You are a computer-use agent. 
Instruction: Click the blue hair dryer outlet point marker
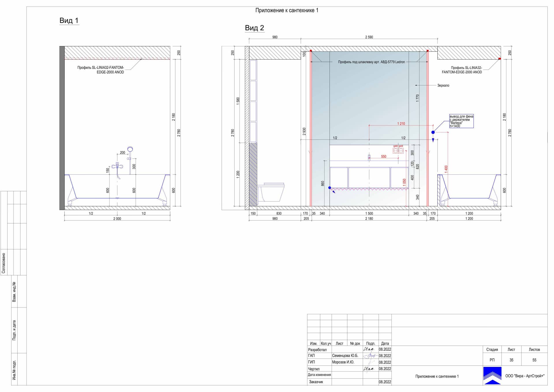click(x=433, y=132)
